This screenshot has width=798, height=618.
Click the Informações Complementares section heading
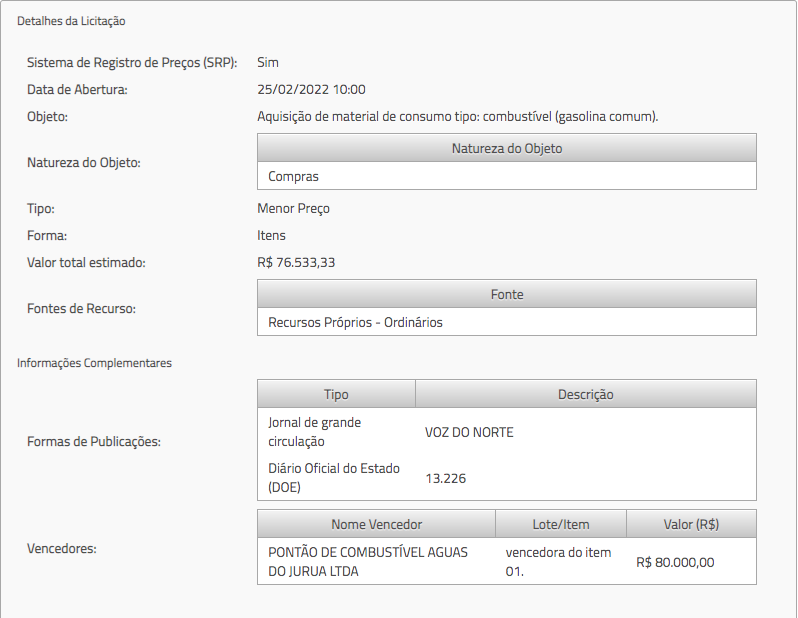(94, 363)
